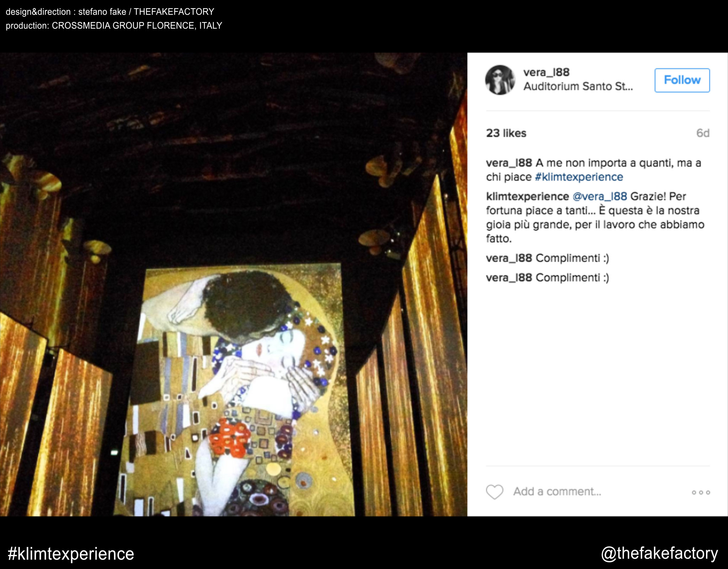Open the @vera_l88 mention link
728x569 pixels.
pyautogui.click(x=600, y=196)
